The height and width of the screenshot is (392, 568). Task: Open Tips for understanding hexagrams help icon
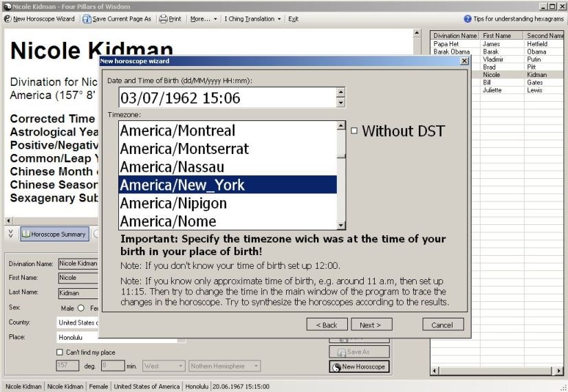tap(468, 19)
